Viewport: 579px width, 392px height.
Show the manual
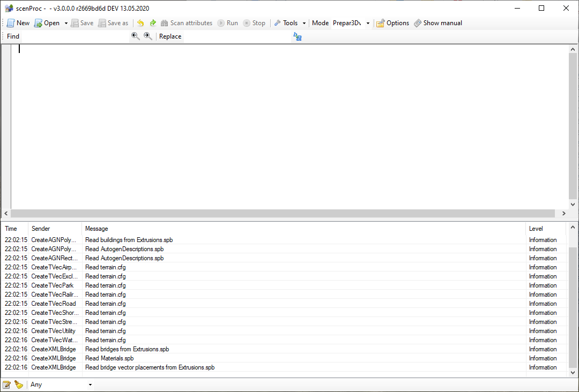coord(438,23)
